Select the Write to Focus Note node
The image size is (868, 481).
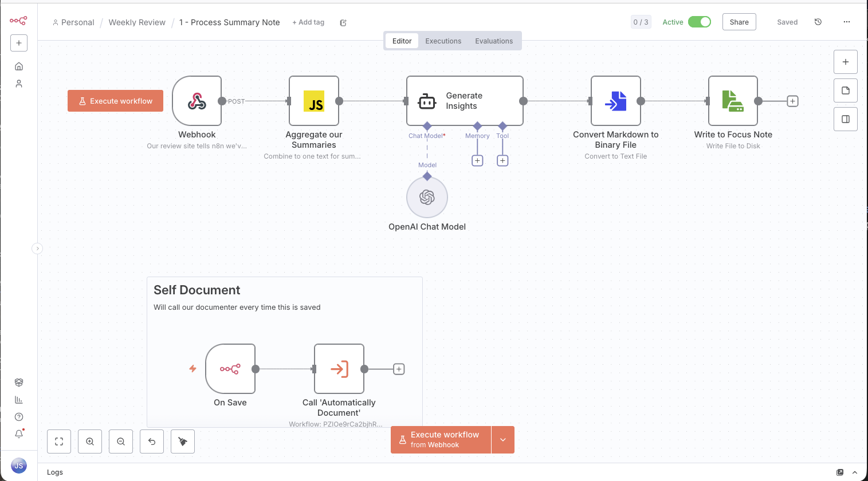pos(733,101)
